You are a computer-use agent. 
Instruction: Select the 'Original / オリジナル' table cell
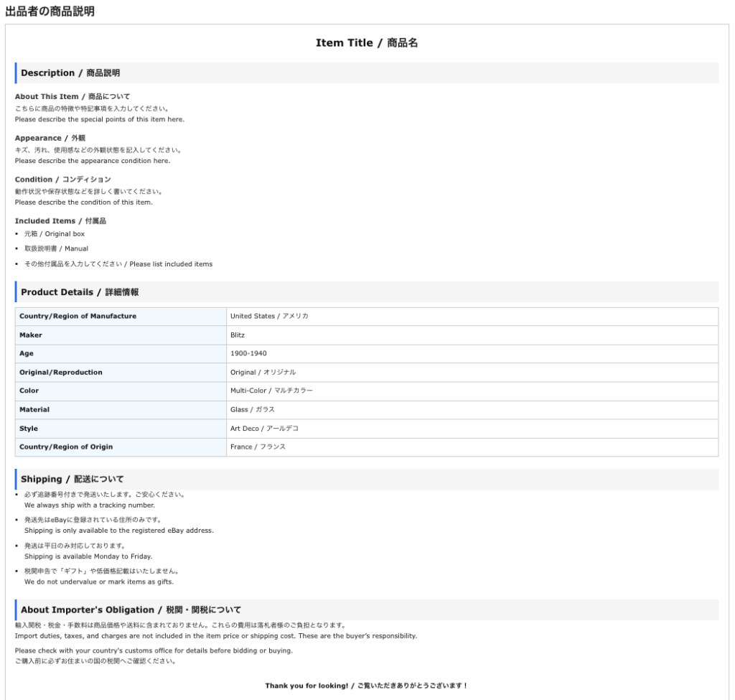coord(263,373)
